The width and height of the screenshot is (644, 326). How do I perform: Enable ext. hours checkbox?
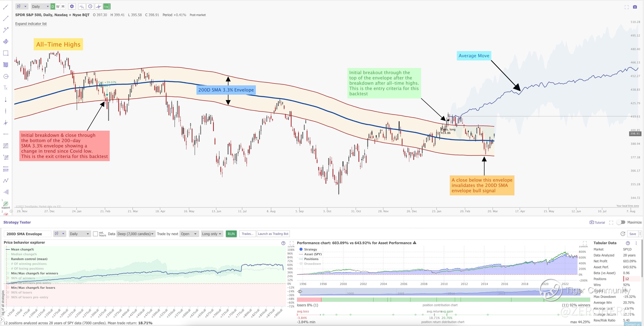coord(95,234)
